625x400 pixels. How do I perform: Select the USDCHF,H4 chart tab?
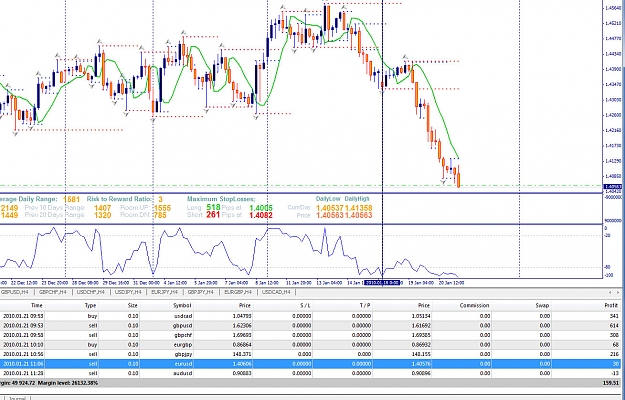91,292
